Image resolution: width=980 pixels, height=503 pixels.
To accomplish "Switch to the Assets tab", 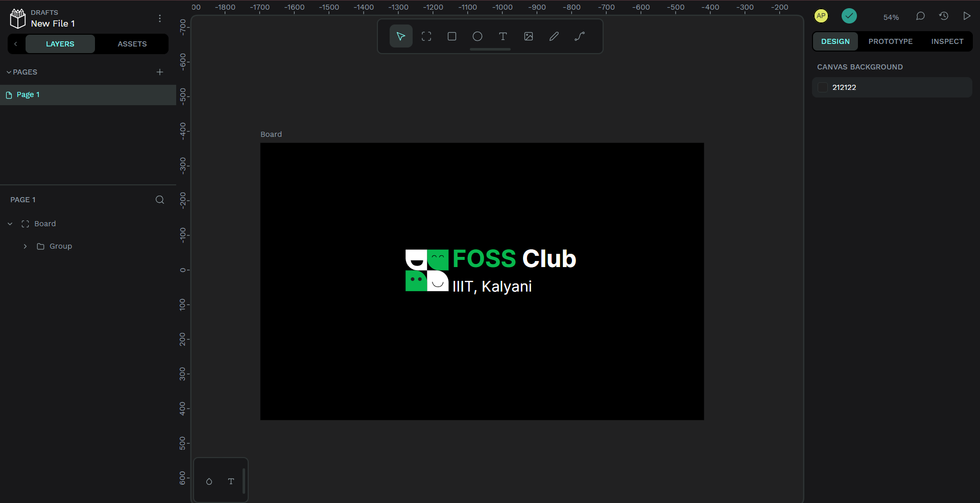I will click(132, 44).
